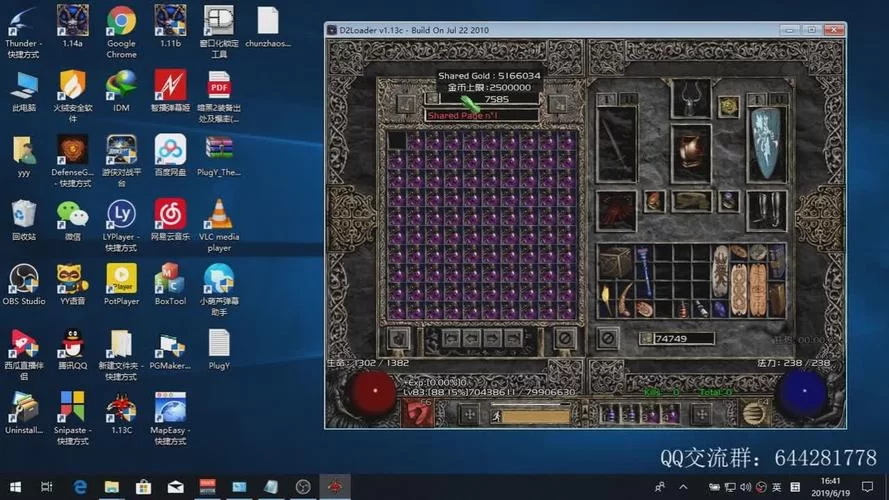Toggle the stash's bottom-left corner button
The image size is (889, 500).
pos(398,339)
